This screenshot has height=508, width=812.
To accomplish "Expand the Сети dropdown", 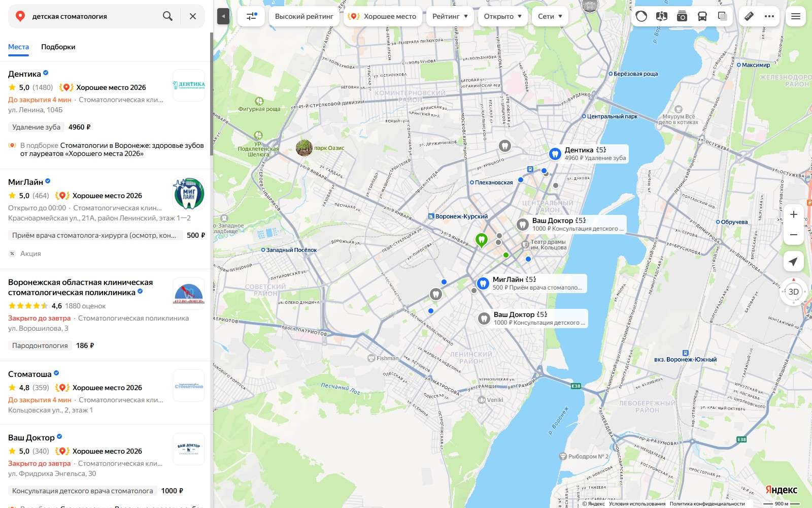I will 550,16.
